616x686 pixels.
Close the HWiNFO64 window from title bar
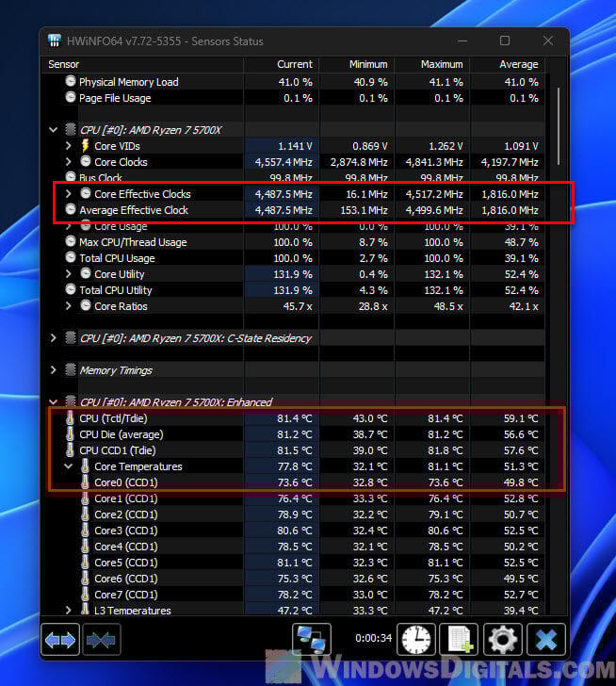click(548, 41)
